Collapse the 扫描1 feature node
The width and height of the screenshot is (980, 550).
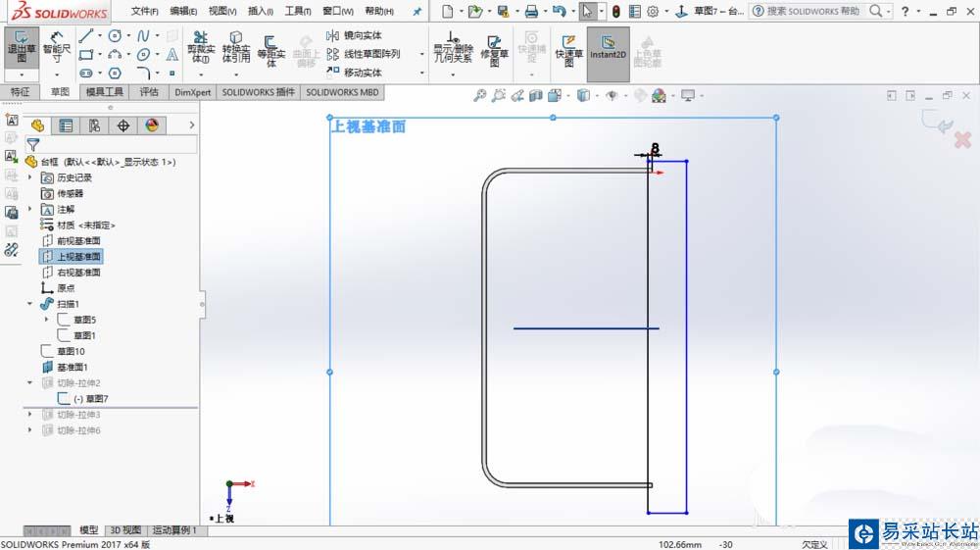[x=29, y=304]
